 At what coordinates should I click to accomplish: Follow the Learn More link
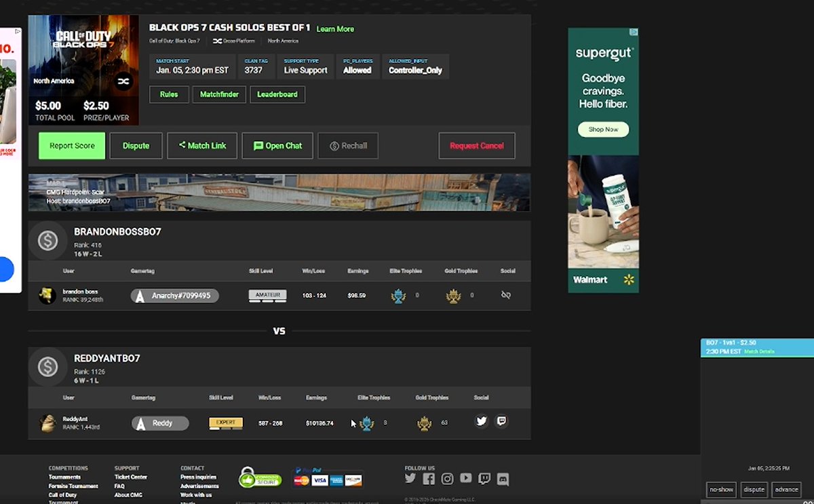pos(335,29)
